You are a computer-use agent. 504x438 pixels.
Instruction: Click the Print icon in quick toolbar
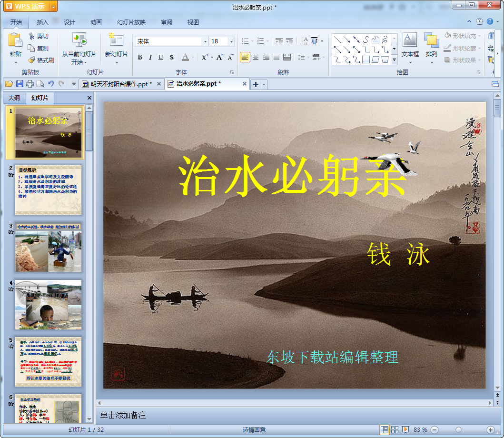point(30,84)
